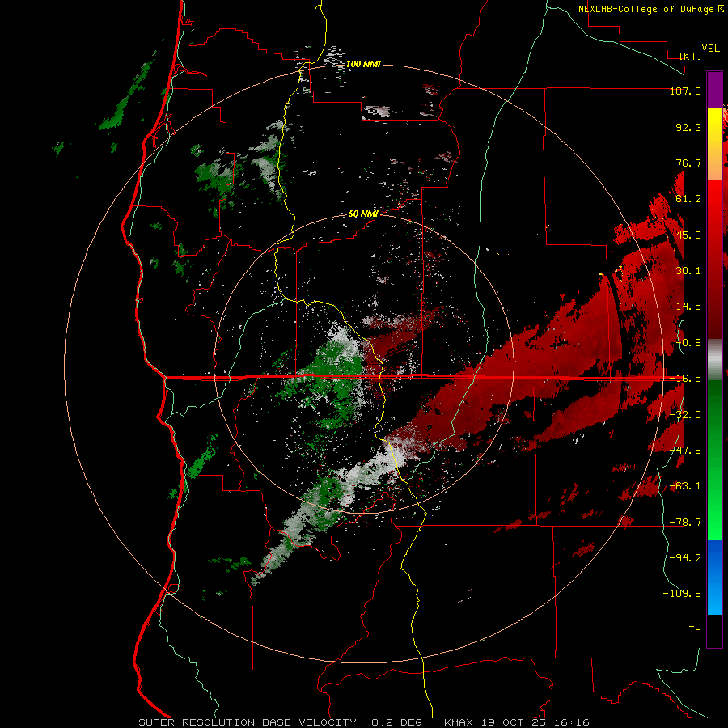Pick the purple segment of color bar
Viewport: 728px width, 728px height.
click(714, 90)
